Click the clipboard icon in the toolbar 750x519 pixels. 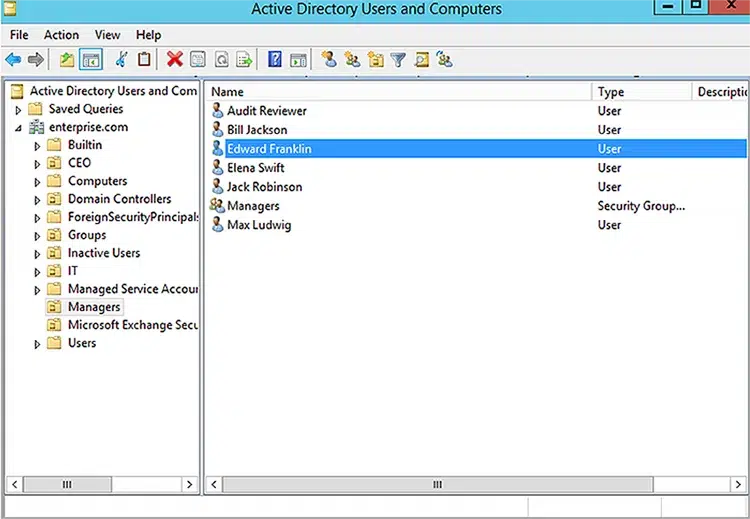144,59
